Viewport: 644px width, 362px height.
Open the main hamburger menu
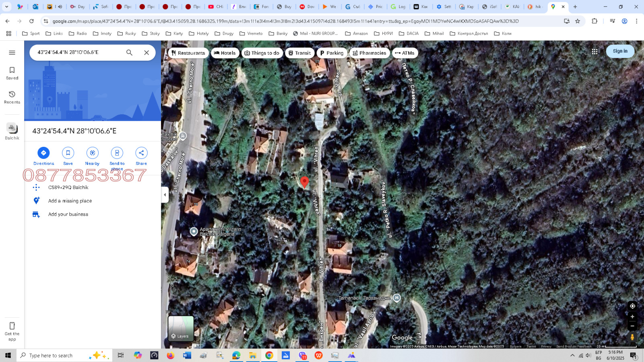click(12, 53)
